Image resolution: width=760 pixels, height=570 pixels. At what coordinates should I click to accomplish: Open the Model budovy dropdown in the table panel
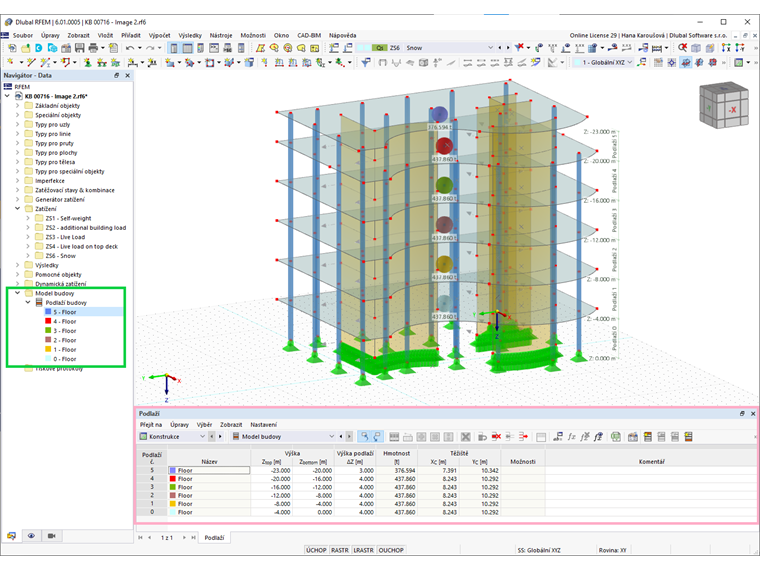tap(332, 437)
